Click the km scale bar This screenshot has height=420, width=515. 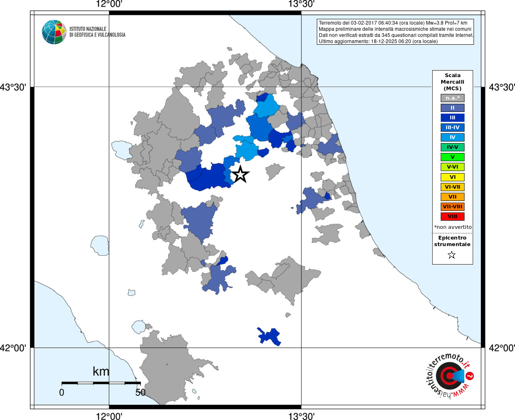click(101, 383)
